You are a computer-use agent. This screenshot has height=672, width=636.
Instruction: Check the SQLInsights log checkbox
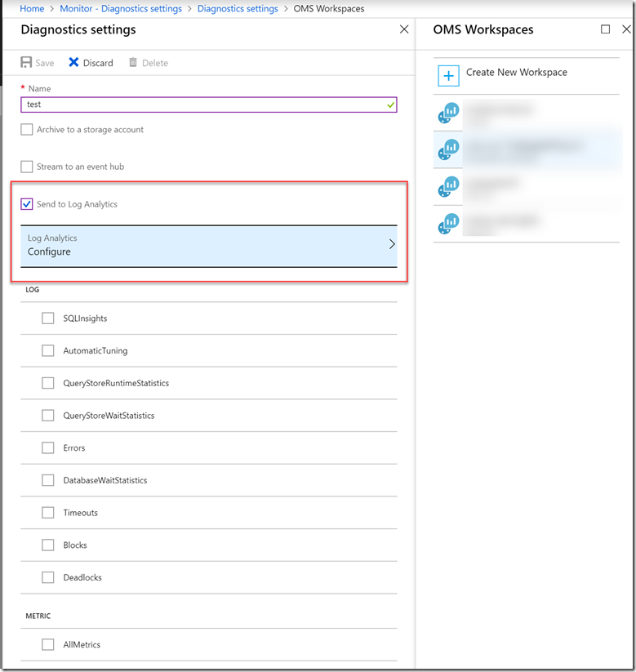pyautogui.click(x=47, y=318)
